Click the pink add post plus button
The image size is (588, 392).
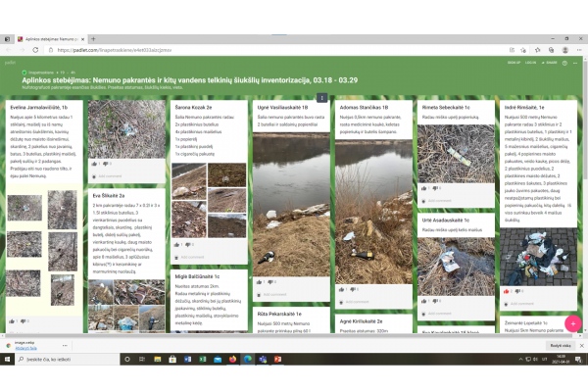573,323
